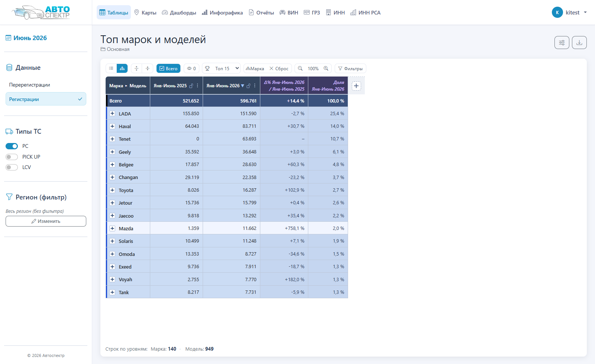Viewport: 595px width, 364px height.
Task: Download the table export icon
Action: 579,43
